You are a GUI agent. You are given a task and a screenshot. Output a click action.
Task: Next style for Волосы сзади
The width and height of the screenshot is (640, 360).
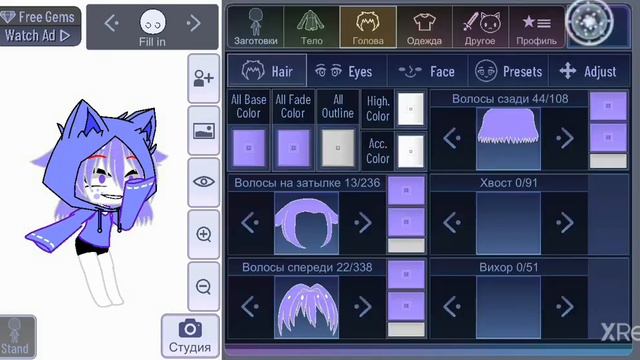coord(564,138)
